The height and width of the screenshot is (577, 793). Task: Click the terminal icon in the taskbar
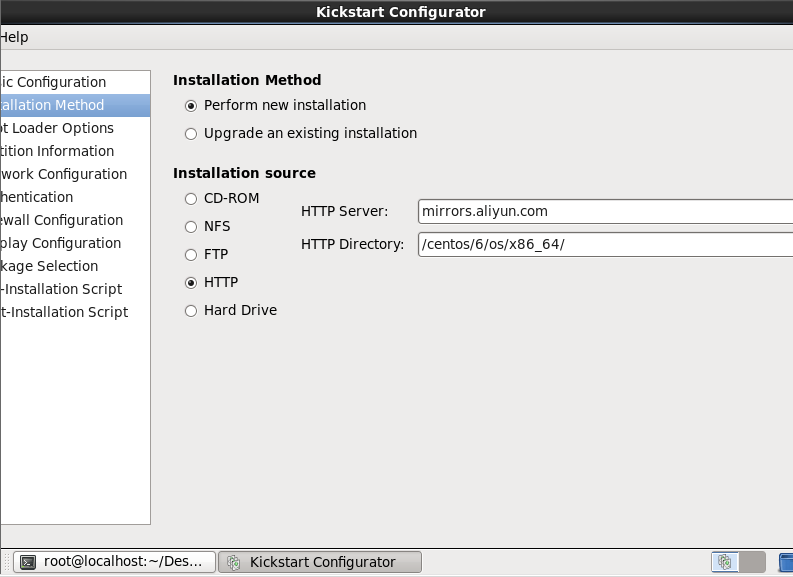[29, 562]
